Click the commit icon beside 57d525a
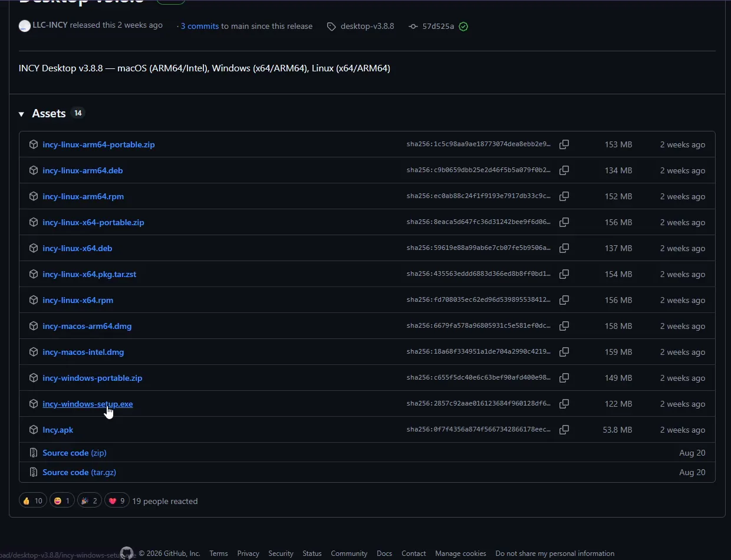Screen dimensions: 731x560 tap(413, 27)
